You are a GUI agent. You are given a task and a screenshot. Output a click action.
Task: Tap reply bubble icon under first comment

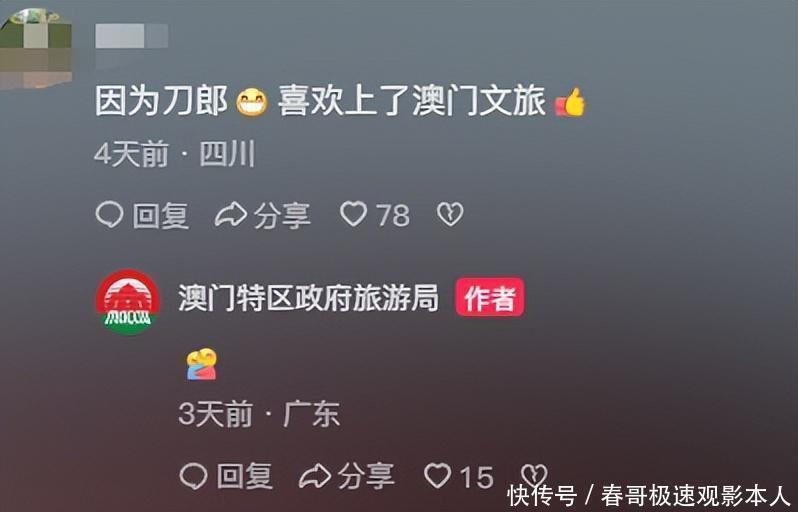tap(109, 214)
